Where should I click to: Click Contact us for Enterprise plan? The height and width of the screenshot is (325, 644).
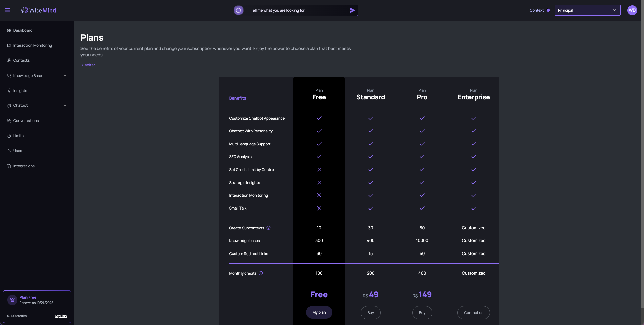pos(473,313)
